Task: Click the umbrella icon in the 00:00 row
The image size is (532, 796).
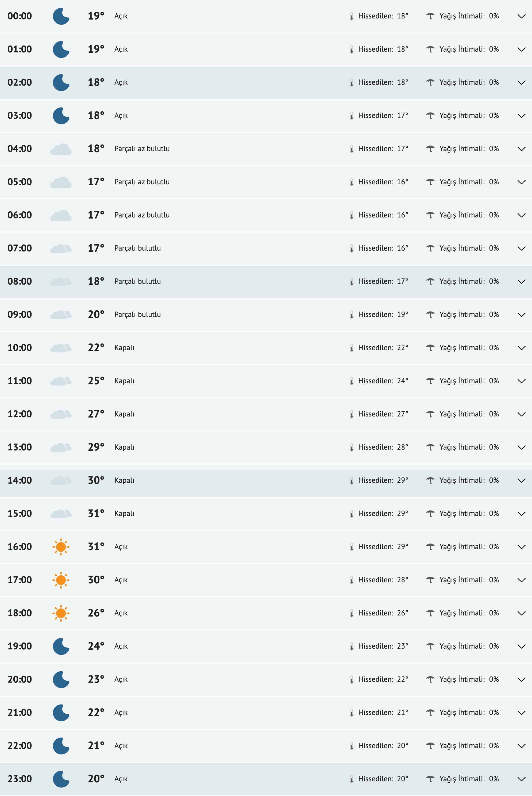Action: click(x=431, y=16)
